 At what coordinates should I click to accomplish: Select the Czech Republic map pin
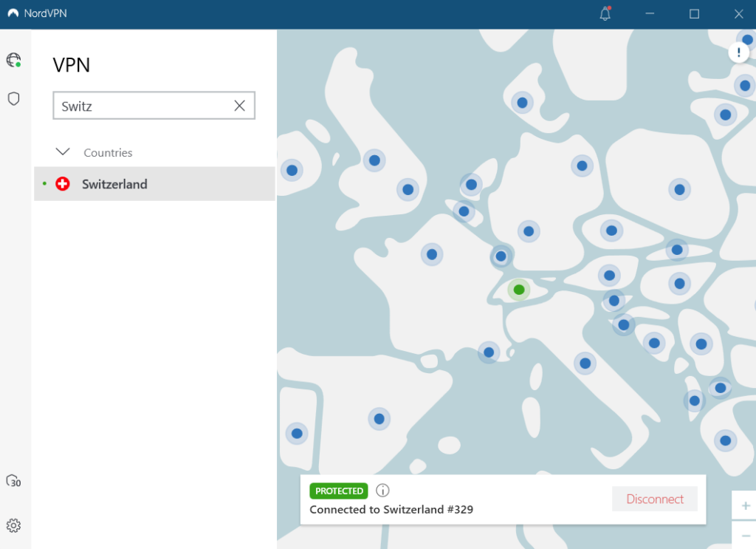(611, 231)
